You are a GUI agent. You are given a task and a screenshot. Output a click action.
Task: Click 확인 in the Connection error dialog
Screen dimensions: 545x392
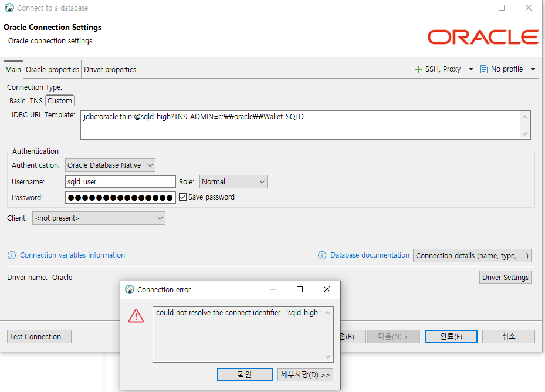tap(245, 374)
